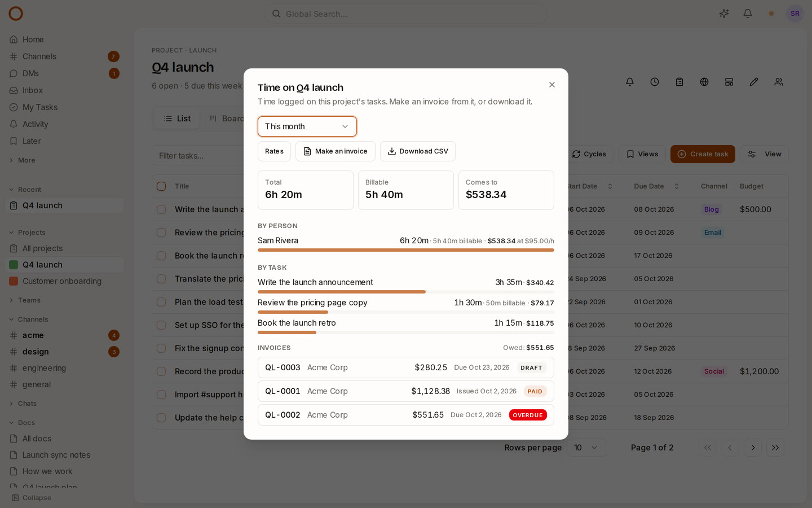Open the Views menu
Screen dimensions: 812x508
point(642,154)
